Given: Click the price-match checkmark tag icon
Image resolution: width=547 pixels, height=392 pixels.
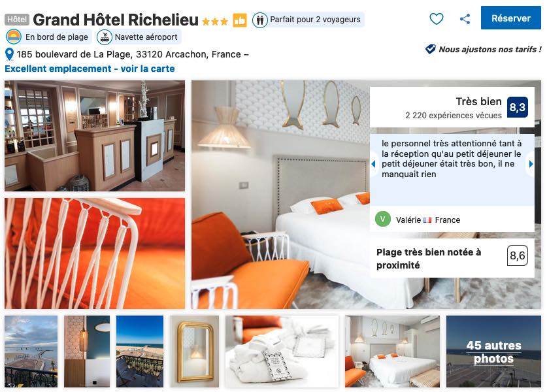Looking at the screenshot, I should (x=431, y=49).
